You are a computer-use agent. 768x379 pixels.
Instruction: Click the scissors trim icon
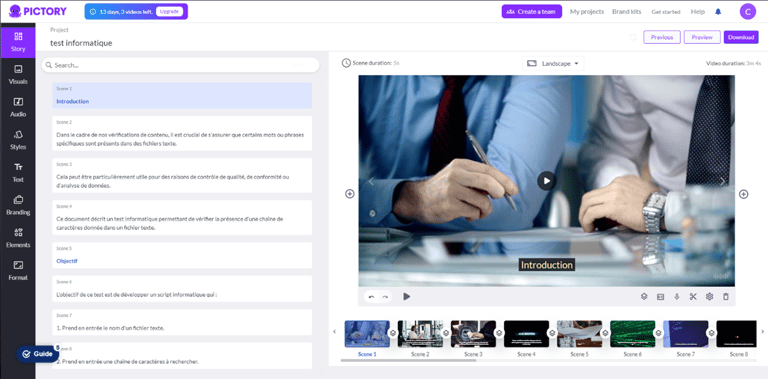(693, 296)
